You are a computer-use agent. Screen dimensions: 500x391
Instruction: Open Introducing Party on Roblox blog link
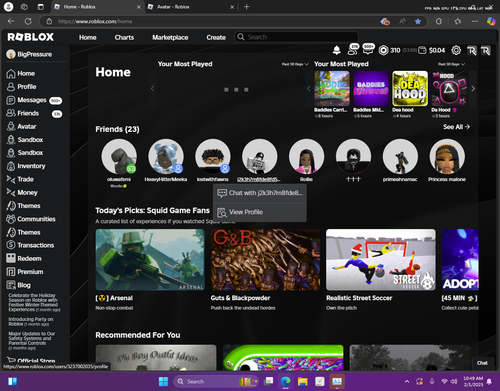[31, 322]
